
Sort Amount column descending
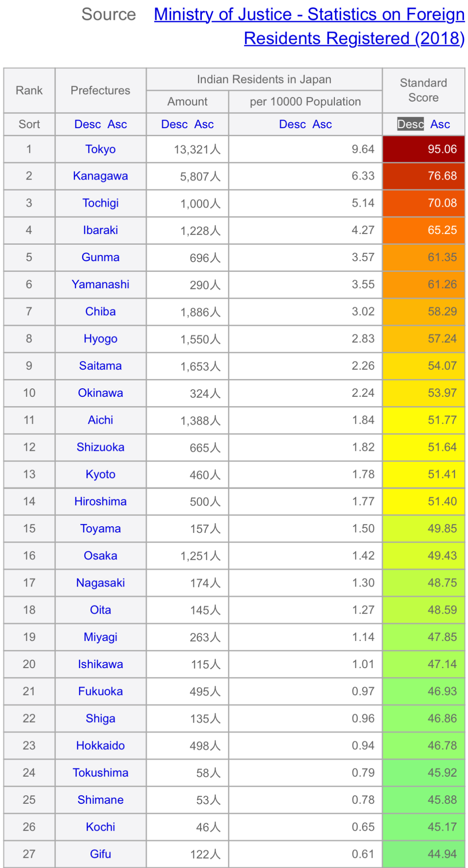(174, 125)
